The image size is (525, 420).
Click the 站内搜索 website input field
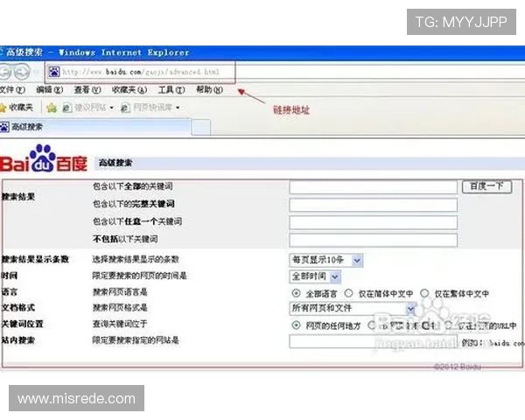(x=374, y=341)
